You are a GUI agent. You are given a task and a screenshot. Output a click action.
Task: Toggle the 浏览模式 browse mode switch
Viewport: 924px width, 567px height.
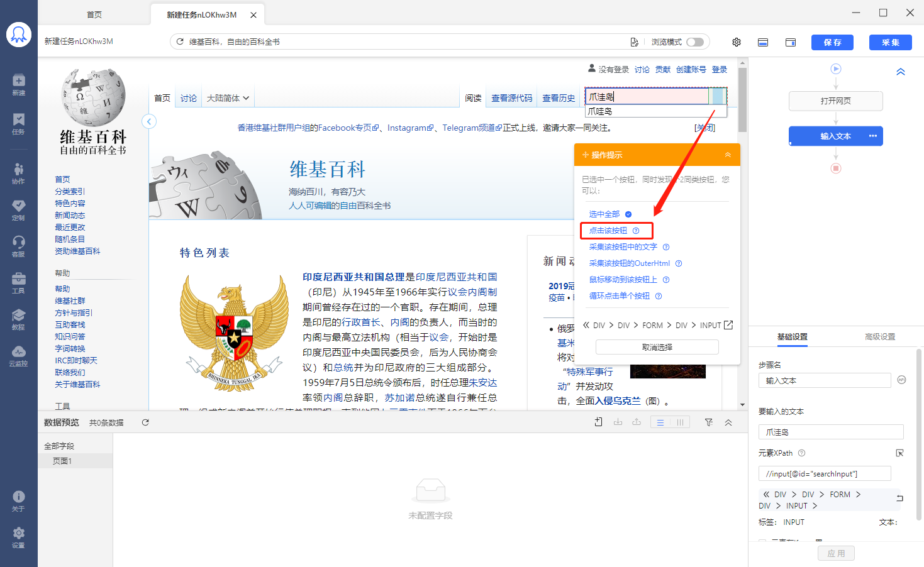click(695, 42)
